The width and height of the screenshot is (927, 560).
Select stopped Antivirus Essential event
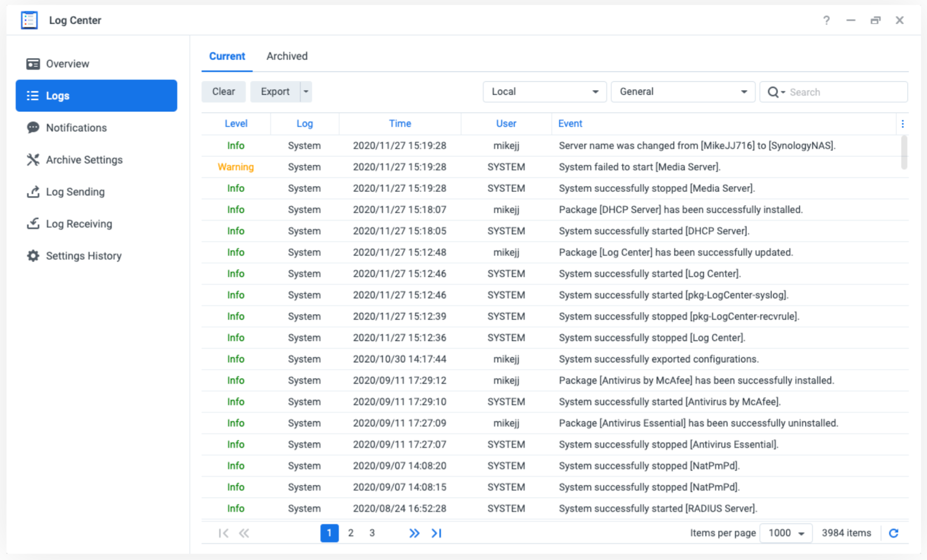(x=668, y=445)
